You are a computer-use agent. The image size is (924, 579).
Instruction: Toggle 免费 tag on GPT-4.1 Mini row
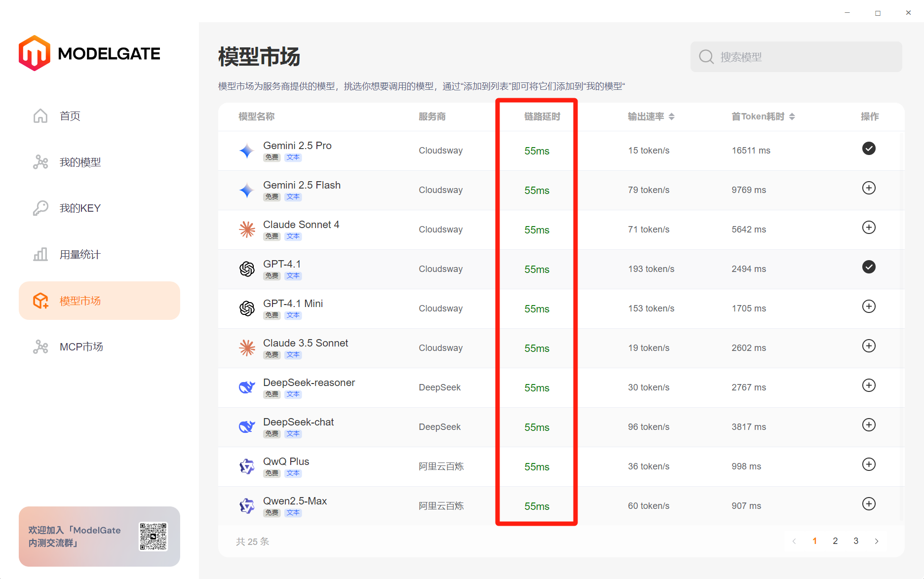(x=271, y=314)
